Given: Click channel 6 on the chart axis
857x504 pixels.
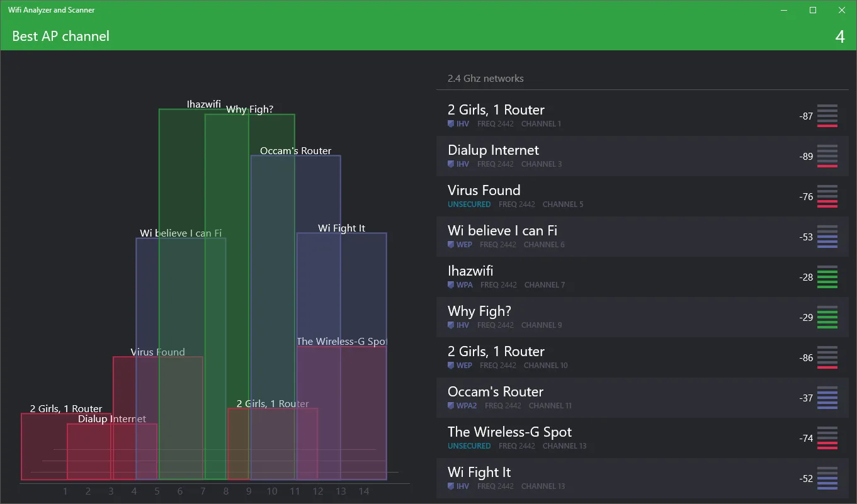Looking at the screenshot, I should pyautogui.click(x=180, y=491).
